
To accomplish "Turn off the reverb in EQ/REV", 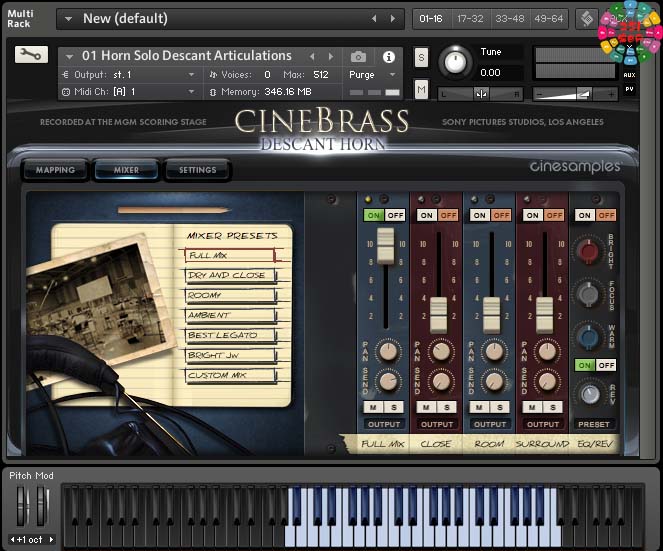I will pos(606,365).
